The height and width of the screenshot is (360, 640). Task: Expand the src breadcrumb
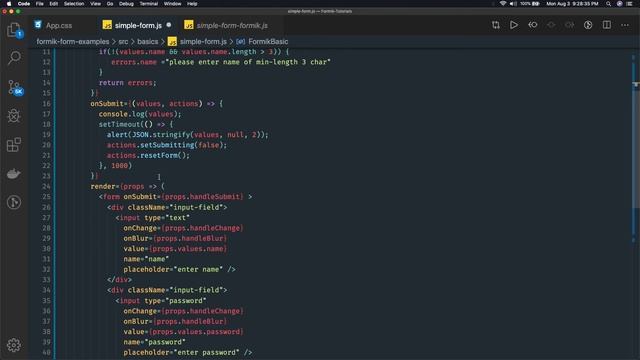(123, 41)
